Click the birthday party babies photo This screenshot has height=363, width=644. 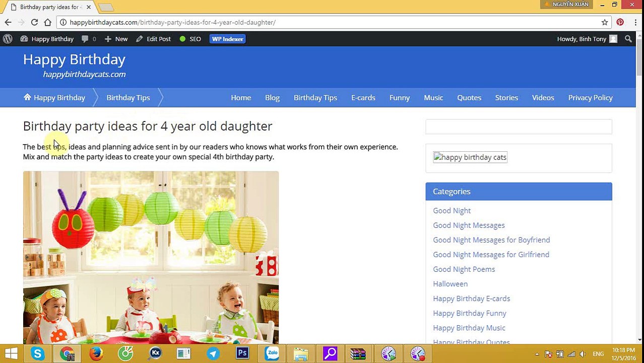tap(151, 258)
